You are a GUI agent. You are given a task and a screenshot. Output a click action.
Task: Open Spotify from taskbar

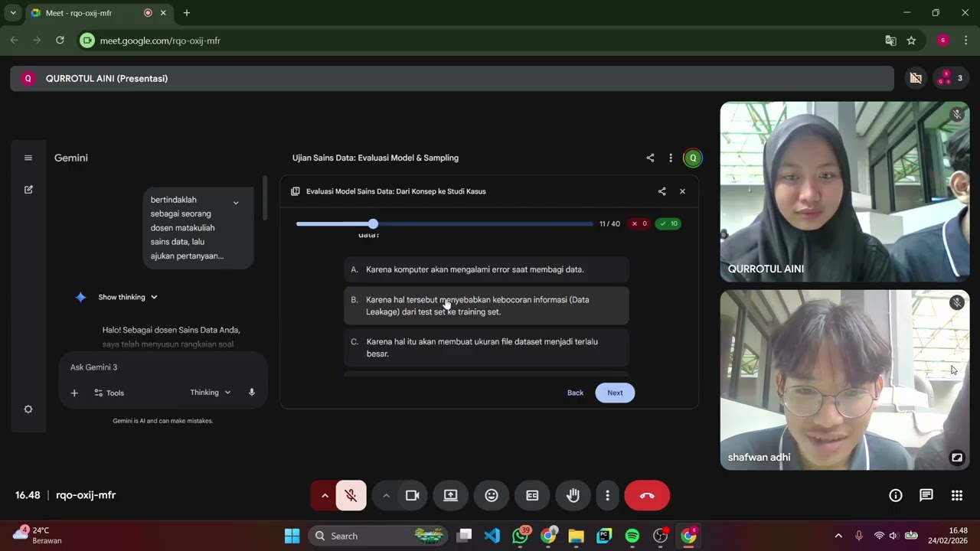point(632,536)
